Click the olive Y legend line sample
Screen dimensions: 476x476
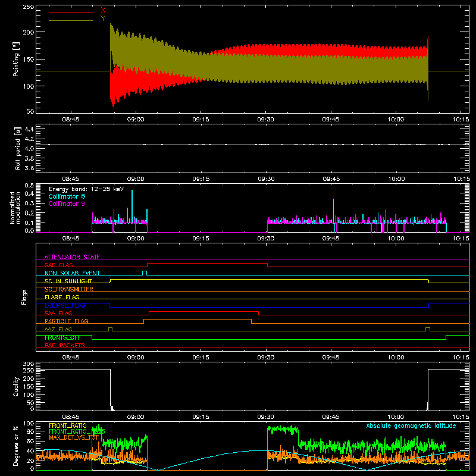point(71,21)
